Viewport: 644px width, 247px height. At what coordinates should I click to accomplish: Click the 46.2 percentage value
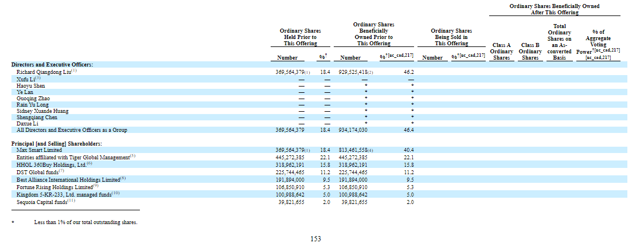409,72
